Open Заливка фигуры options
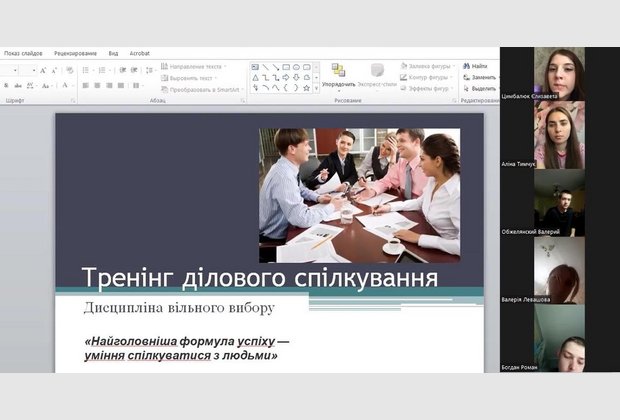620x420 pixels. click(x=428, y=66)
